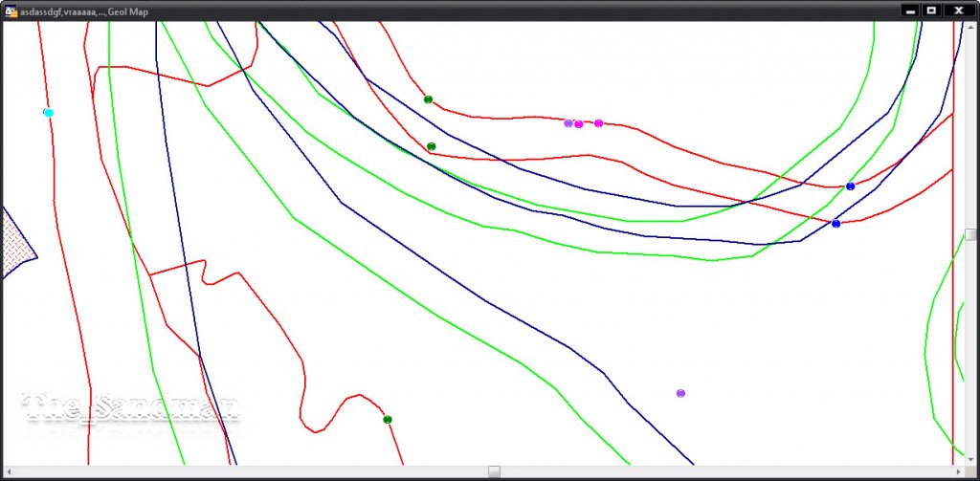
Task: Select the lower blue marker on the right side
Action: pyautogui.click(x=835, y=224)
